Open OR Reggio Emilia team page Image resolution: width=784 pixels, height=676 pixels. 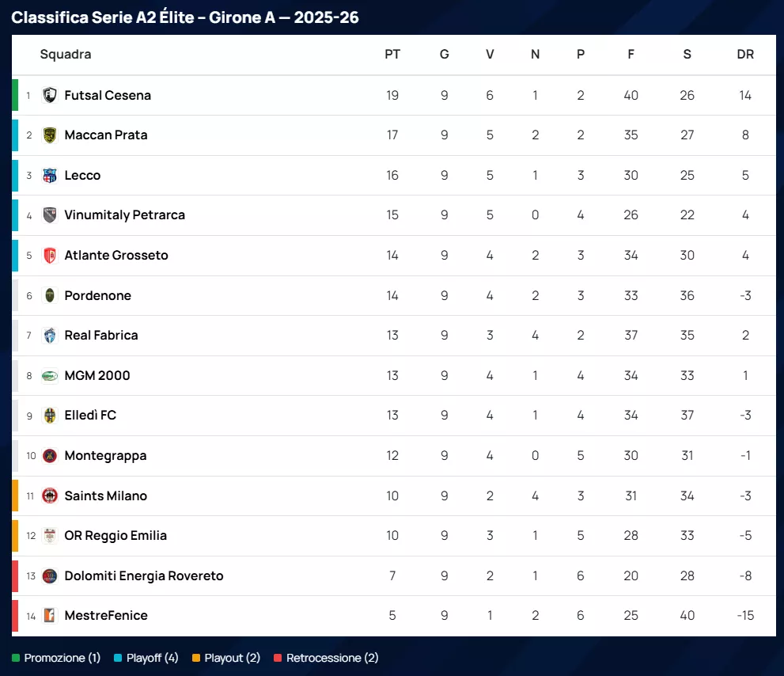click(x=116, y=536)
